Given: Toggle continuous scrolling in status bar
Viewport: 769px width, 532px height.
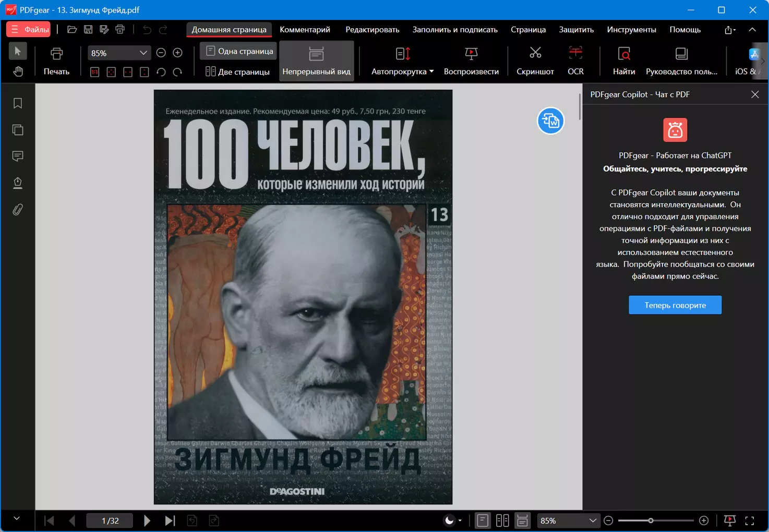Looking at the screenshot, I should tap(522, 521).
